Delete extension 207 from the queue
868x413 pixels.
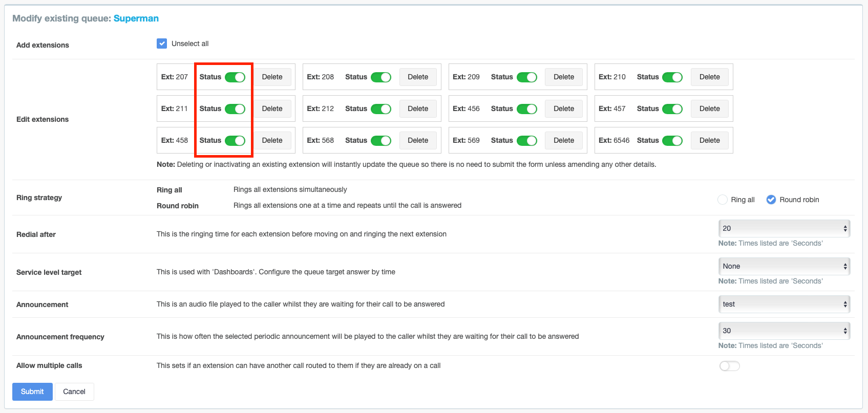pyautogui.click(x=272, y=77)
